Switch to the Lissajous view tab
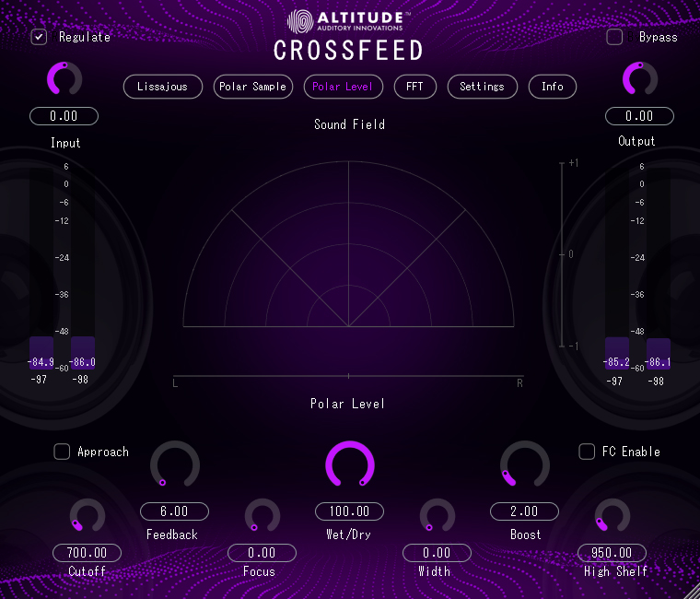The height and width of the screenshot is (599, 700). click(x=162, y=87)
